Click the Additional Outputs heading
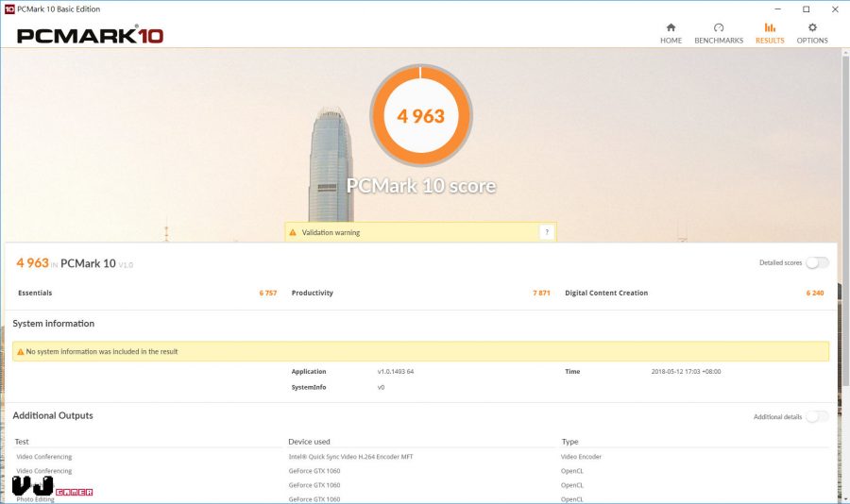This screenshot has height=504, width=850. (x=53, y=415)
